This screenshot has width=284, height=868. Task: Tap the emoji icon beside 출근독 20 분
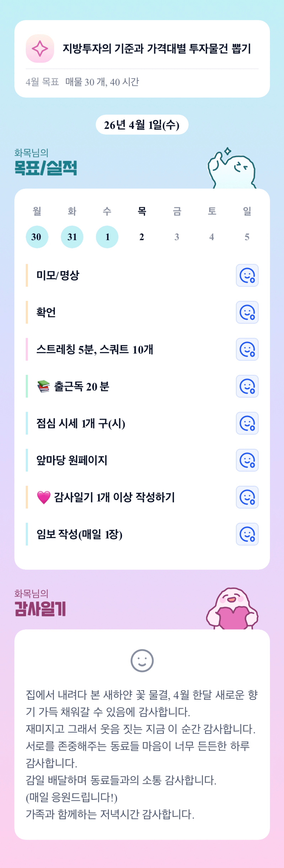pyautogui.click(x=247, y=386)
